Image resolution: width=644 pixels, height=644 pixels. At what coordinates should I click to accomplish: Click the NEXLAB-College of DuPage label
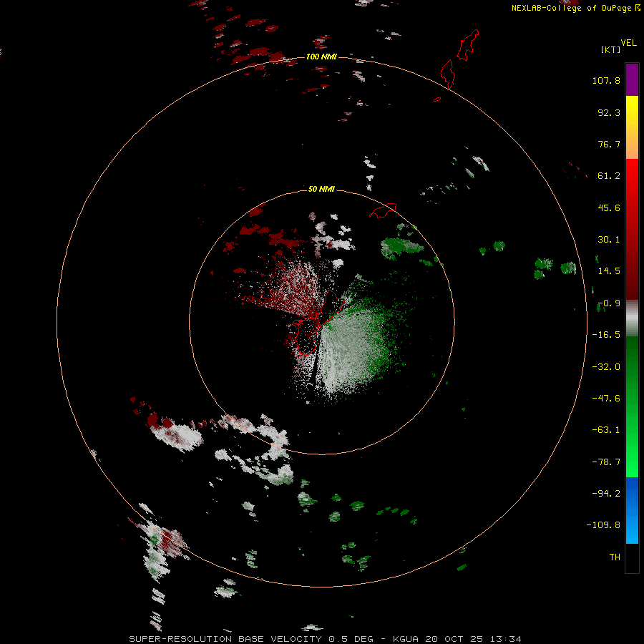pyautogui.click(x=572, y=8)
